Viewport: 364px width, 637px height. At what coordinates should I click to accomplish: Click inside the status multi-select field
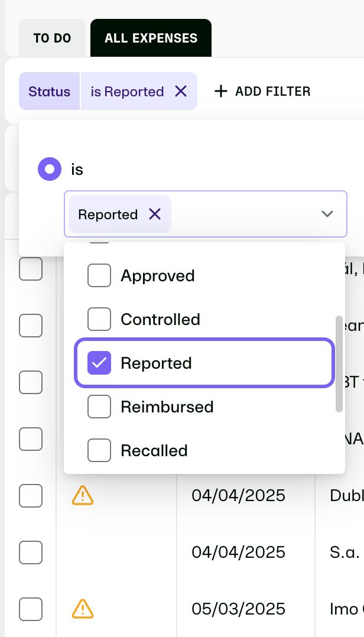point(205,214)
